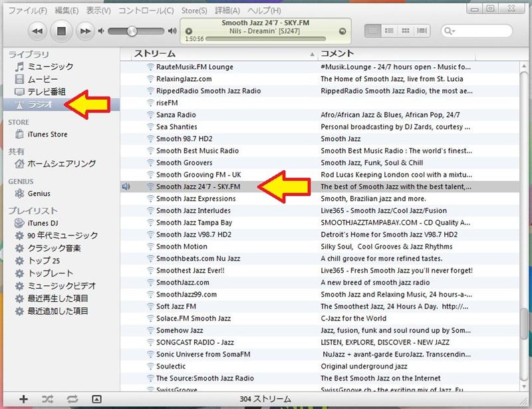Open the search magnifier options dropdown

450,31
